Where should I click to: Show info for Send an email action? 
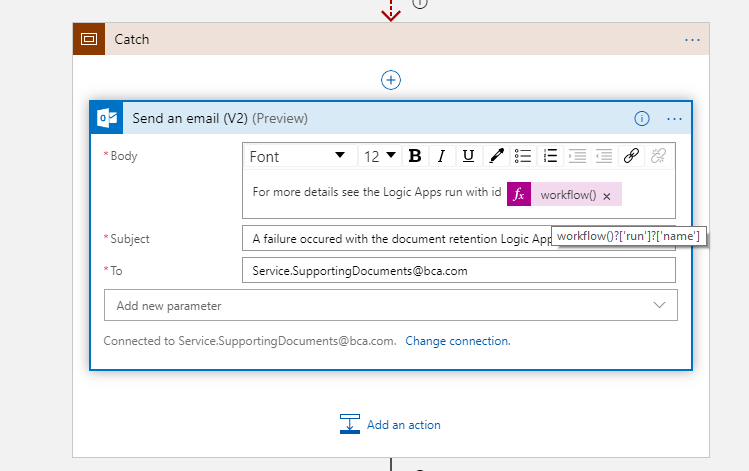pos(642,118)
